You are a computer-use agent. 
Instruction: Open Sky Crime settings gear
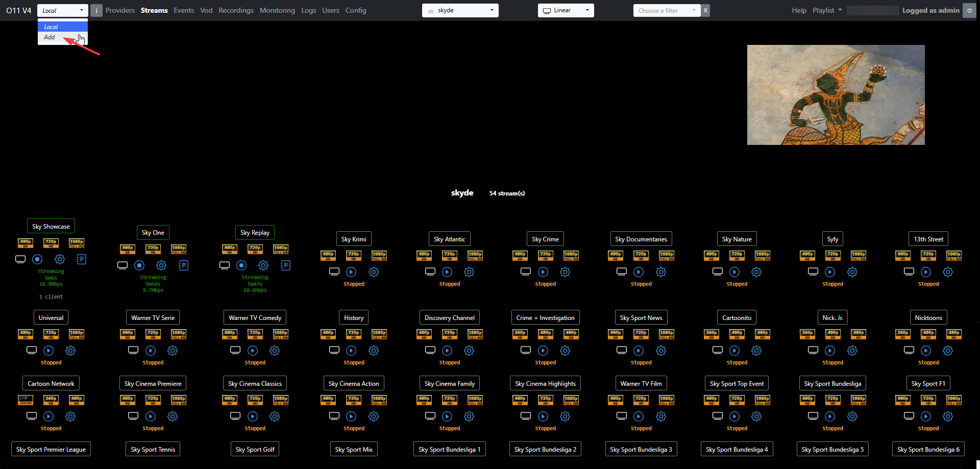tap(565, 272)
